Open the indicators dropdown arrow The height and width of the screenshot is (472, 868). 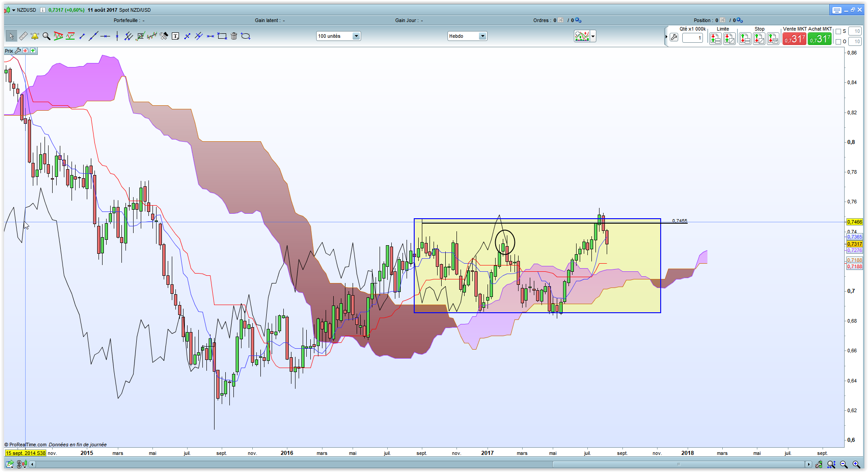pyautogui.click(x=593, y=36)
